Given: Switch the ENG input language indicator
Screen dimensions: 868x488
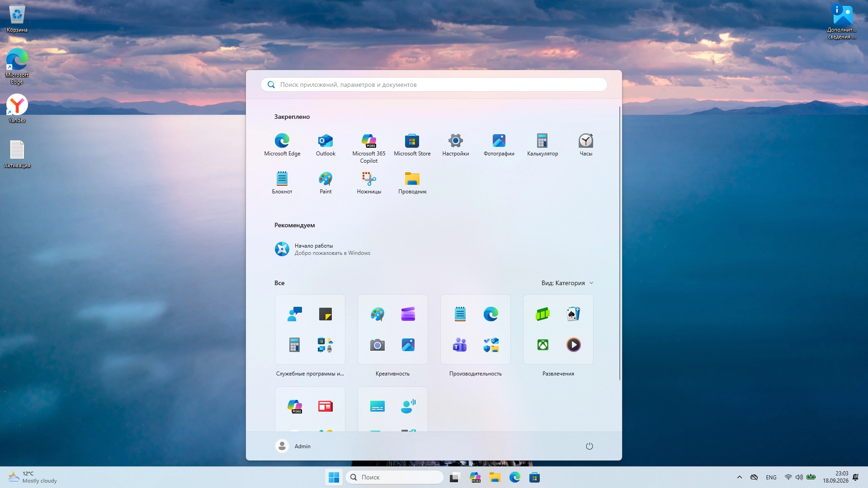Looking at the screenshot, I should pyautogui.click(x=771, y=478).
